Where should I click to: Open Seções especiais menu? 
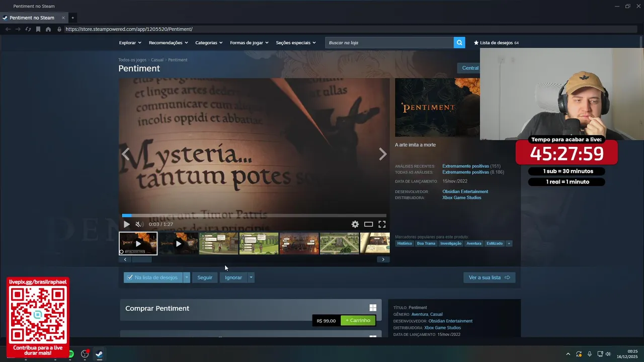[296, 43]
